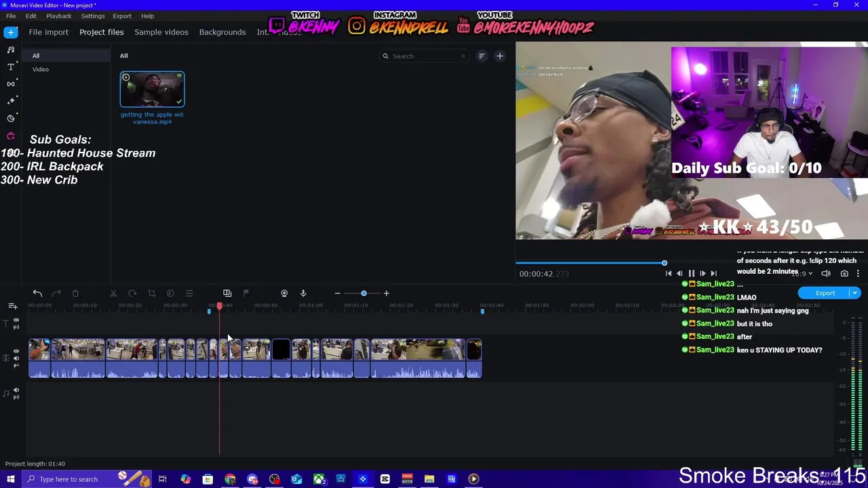Switch to the File import tab
This screenshot has width=868, height=488.
point(48,32)
